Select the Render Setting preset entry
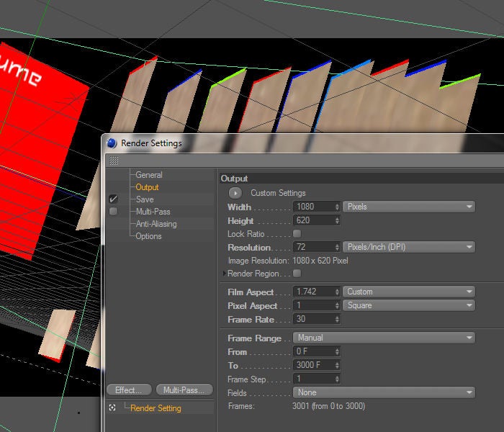This screenshot has height=432, width=504. 156,408
